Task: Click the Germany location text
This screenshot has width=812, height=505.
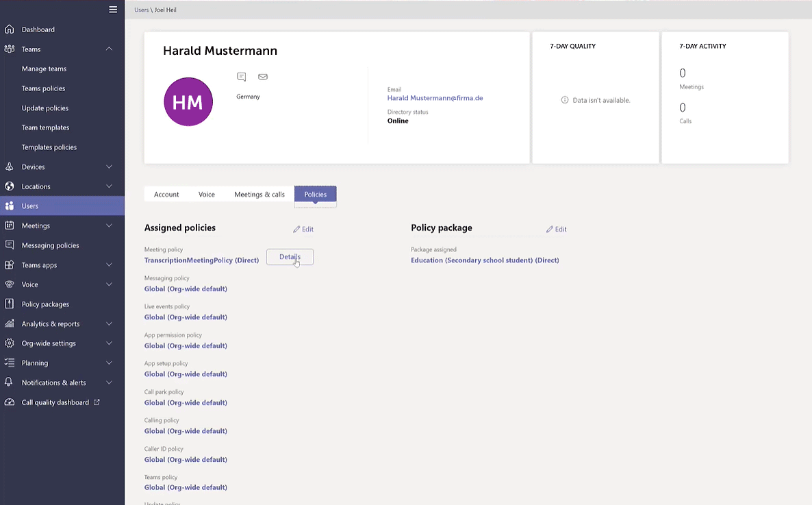Action: (248, 97)
